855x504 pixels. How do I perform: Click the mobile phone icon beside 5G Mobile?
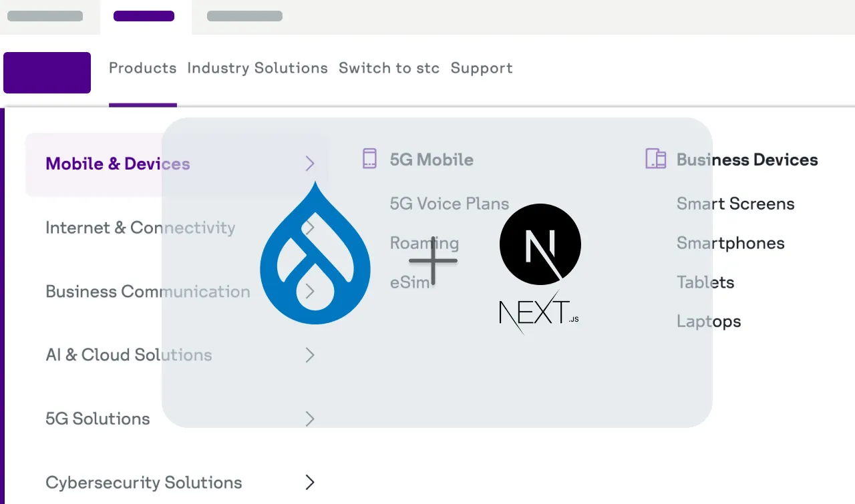(x=369, y=159)
